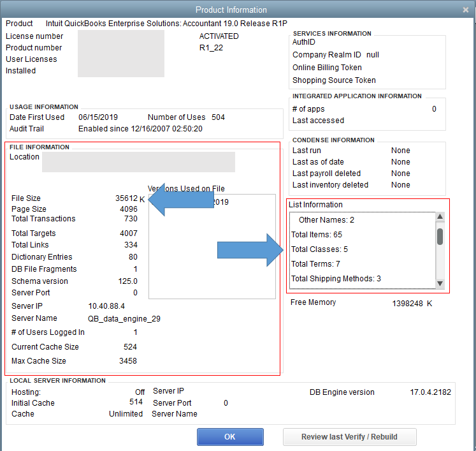Click the Company Realm ID null value
Image resolution: width=476 pixels, height=451 pixels.
[x=373, y=55]
